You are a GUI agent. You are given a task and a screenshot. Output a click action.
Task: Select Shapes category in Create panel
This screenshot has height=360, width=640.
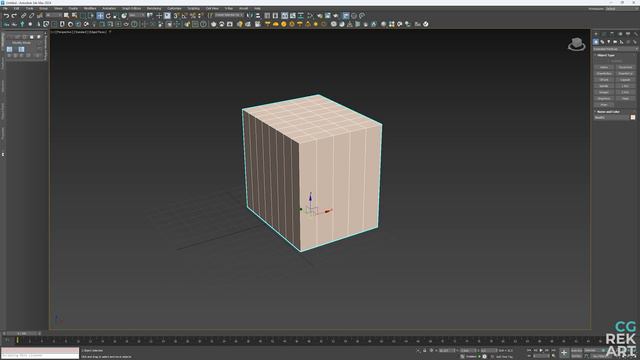[602, 42]
